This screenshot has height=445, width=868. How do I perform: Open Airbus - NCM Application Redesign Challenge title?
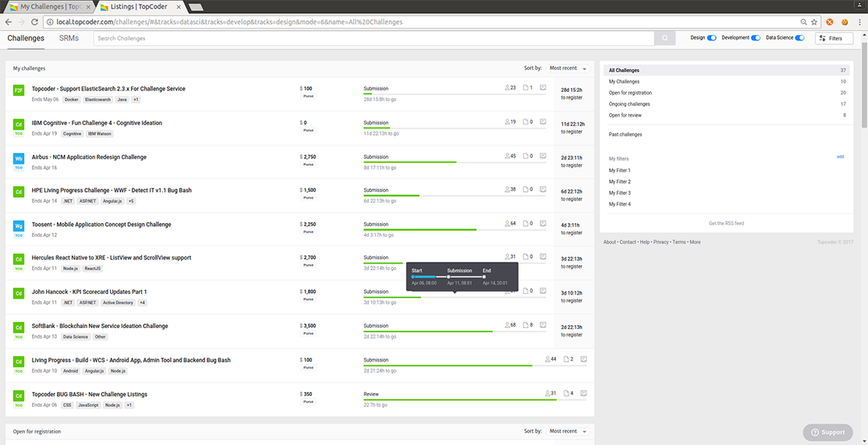(x=89, y=157)
